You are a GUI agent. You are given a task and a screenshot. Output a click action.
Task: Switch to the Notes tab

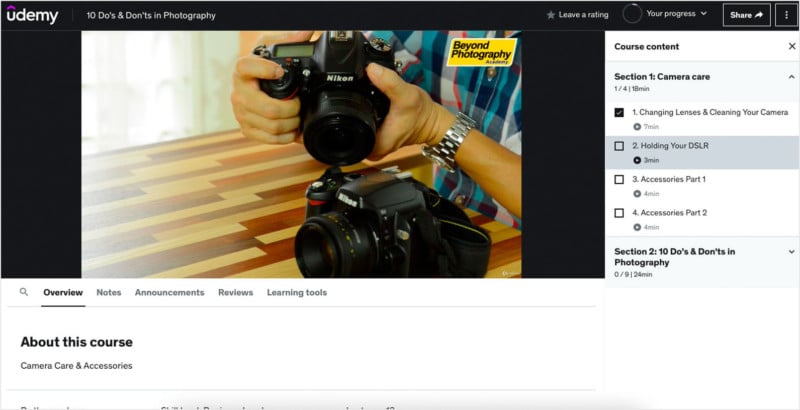pos(108,292)
